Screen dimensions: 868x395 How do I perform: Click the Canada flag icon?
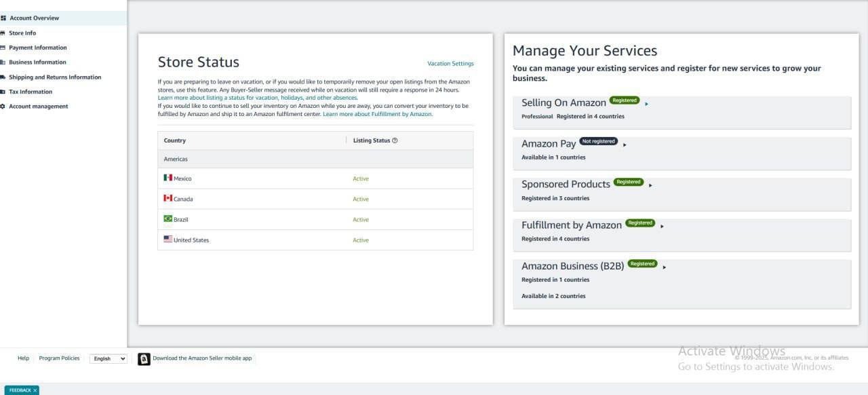[167, 198]
